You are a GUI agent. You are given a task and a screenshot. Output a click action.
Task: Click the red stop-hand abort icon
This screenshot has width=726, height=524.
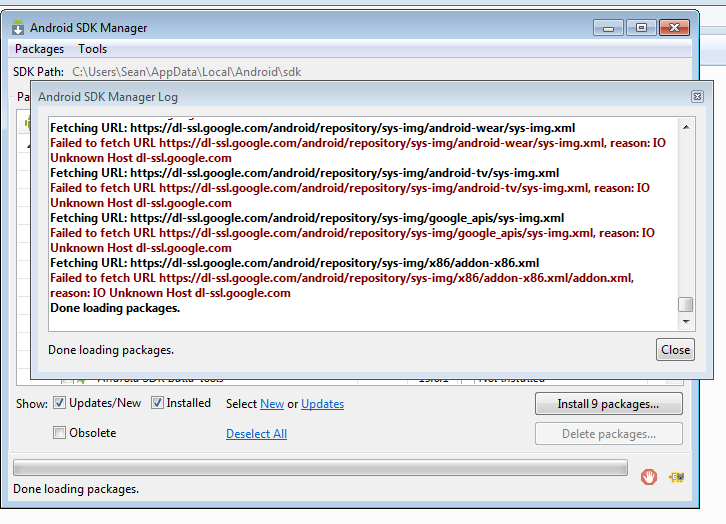pos(649,477)
